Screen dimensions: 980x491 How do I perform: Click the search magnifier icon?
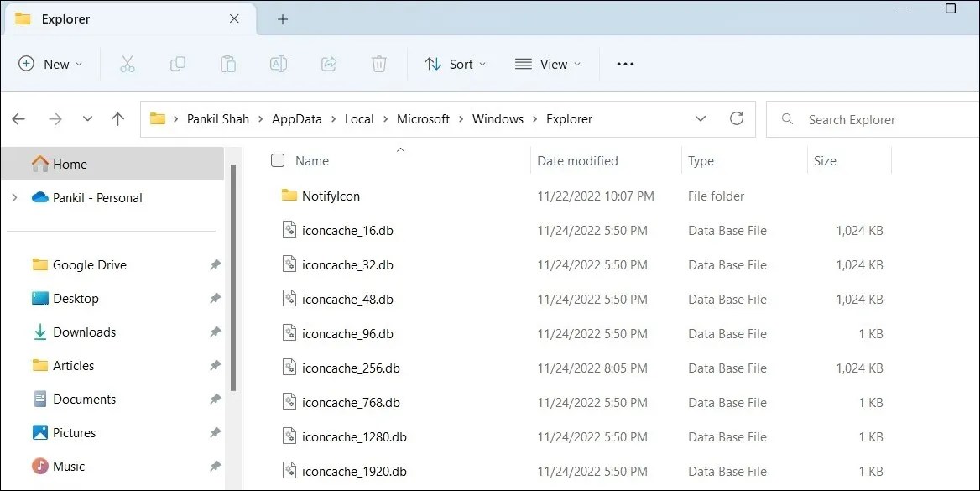(787, 119)
